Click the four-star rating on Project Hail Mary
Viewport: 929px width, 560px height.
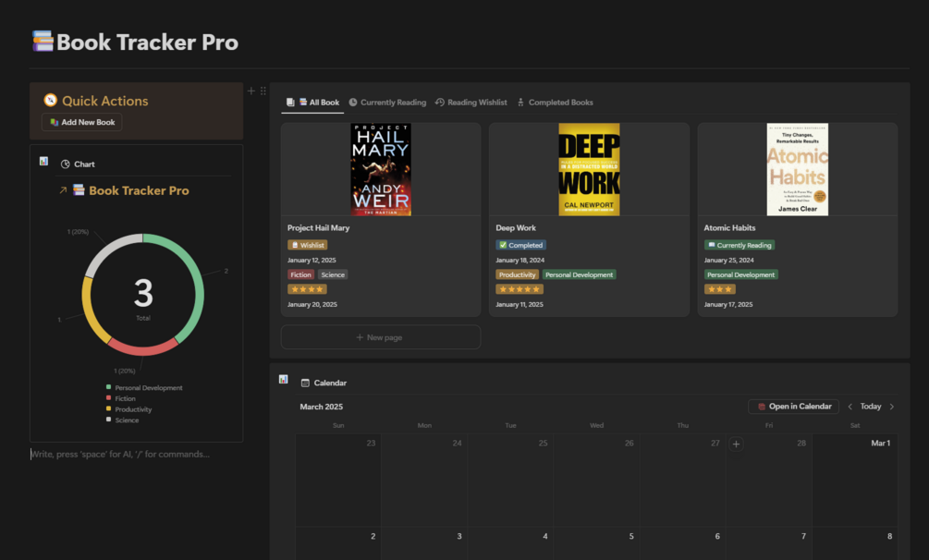[307, 289]
